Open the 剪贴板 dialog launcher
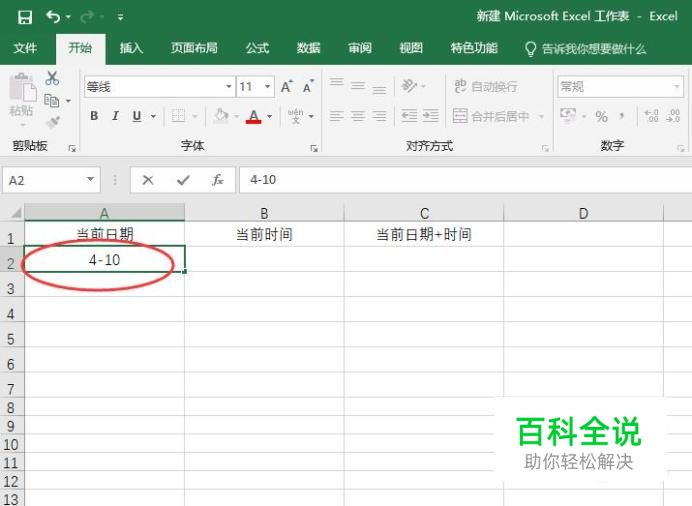This screenshot has width=692, height=506. pyautogui.click(x=72, y=149)
